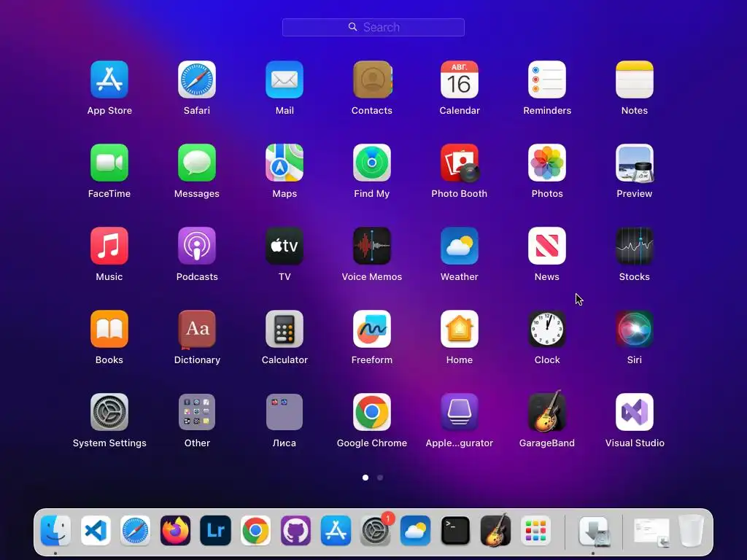
Task: Expand the Other folder
Action: click(197, 412)
